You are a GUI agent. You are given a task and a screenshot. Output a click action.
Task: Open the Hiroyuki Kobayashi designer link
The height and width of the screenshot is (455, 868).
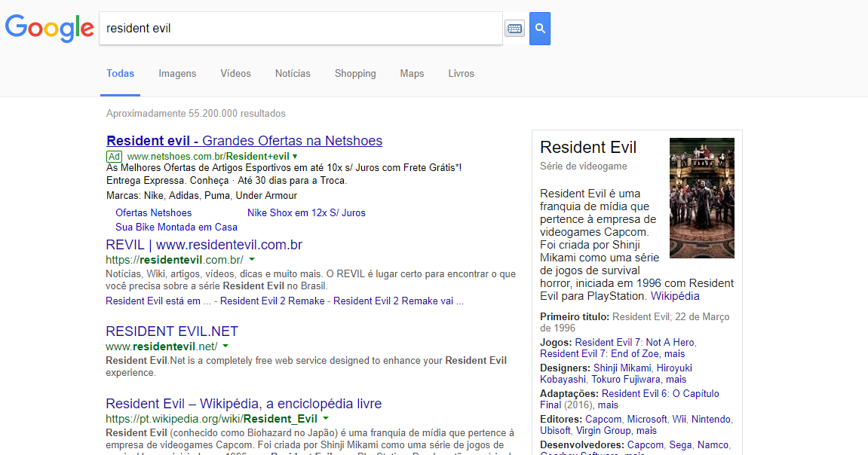616,374
